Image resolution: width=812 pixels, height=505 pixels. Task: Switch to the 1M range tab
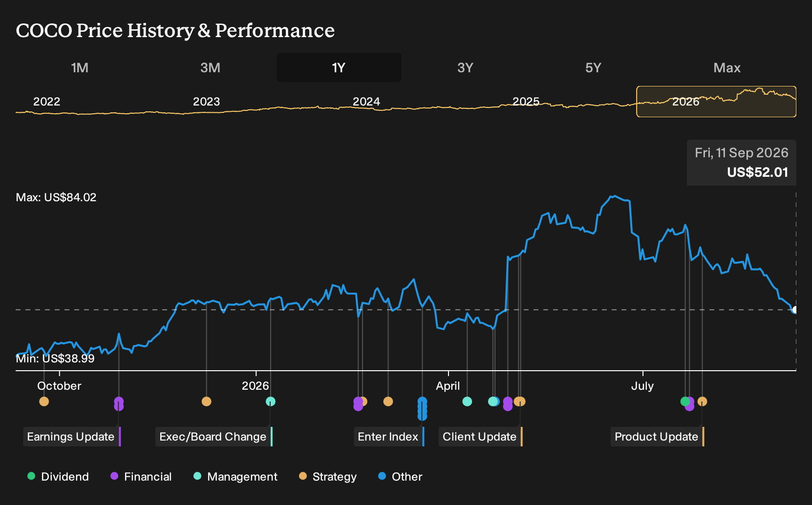(80, 67)
